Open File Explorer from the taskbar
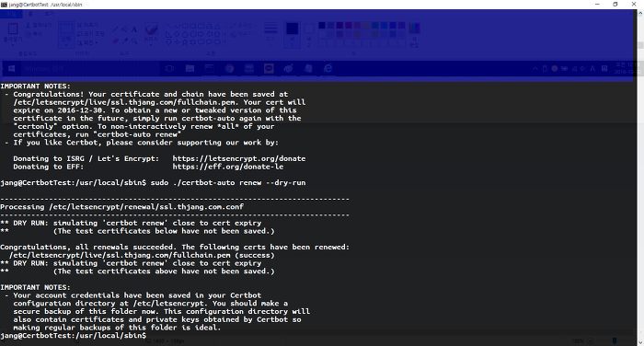 click(190, 69)
